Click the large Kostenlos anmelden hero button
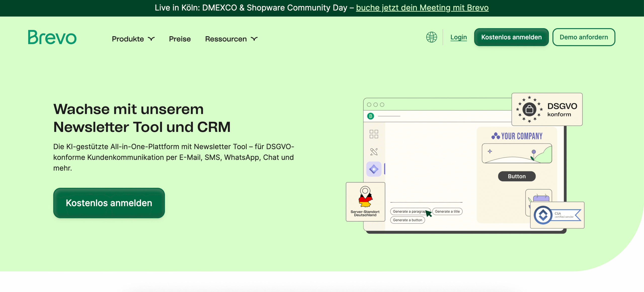 109,203
